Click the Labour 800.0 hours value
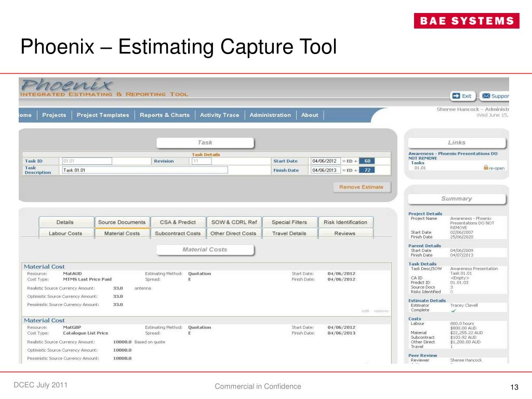The height and width of the screenshot is (399, 532). pos(462,324)
